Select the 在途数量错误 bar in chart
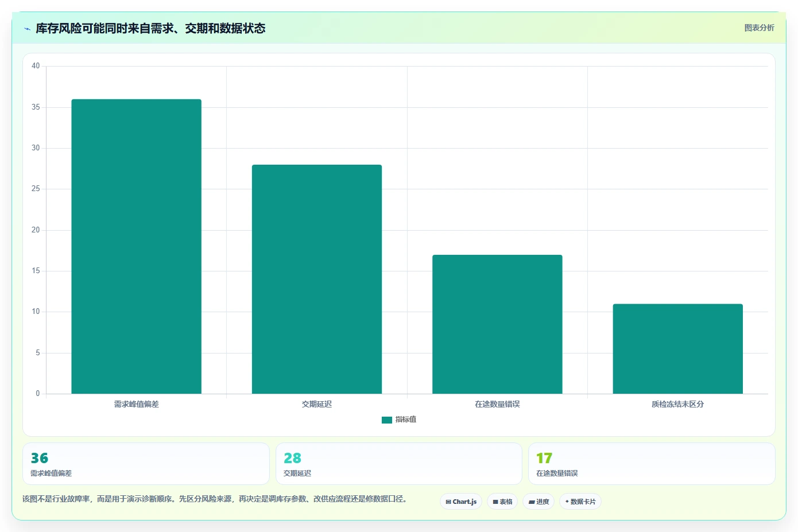Image resolution: width=798 pixels, height=532 pixels. (497, 324)
